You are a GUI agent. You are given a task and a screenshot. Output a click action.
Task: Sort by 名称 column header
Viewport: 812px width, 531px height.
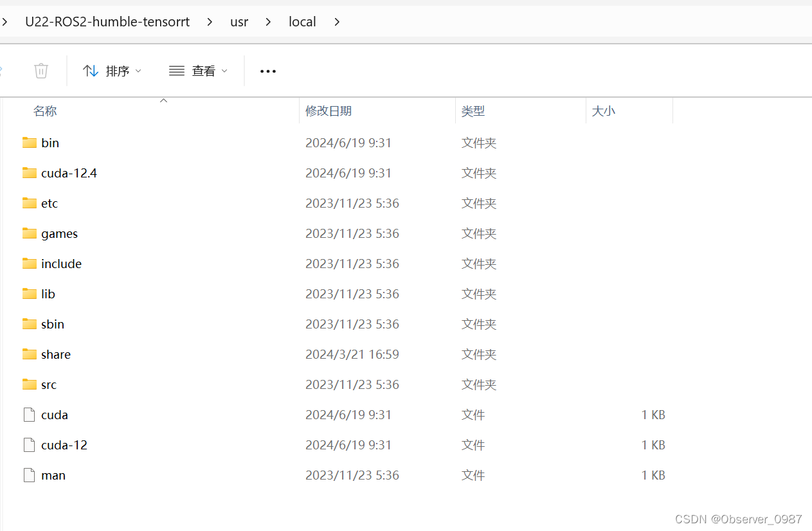pos(45,111)
